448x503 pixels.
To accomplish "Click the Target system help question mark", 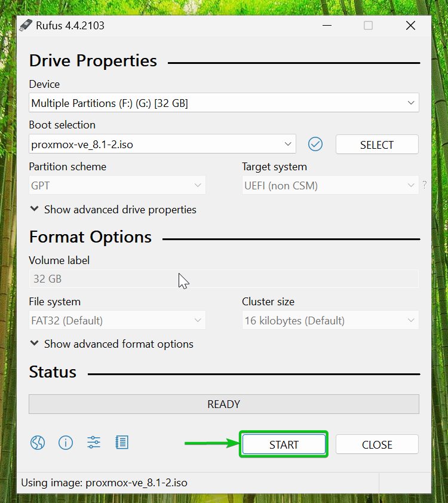I will click(x=425, y=185).
